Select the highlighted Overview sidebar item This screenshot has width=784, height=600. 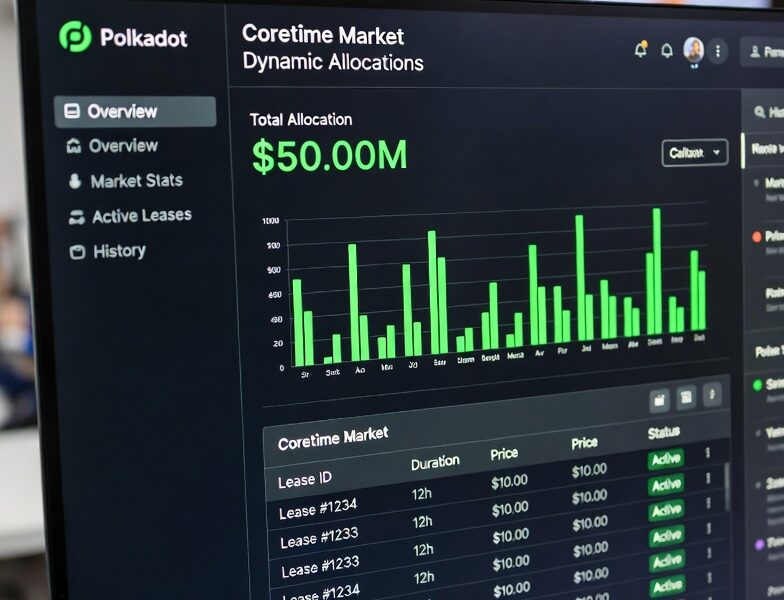(x=135, y=112)
